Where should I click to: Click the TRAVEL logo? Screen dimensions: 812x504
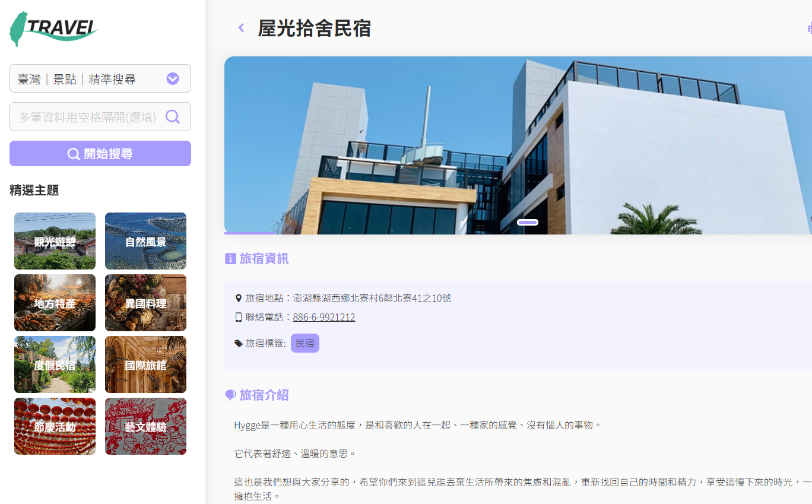click(53, 29)
